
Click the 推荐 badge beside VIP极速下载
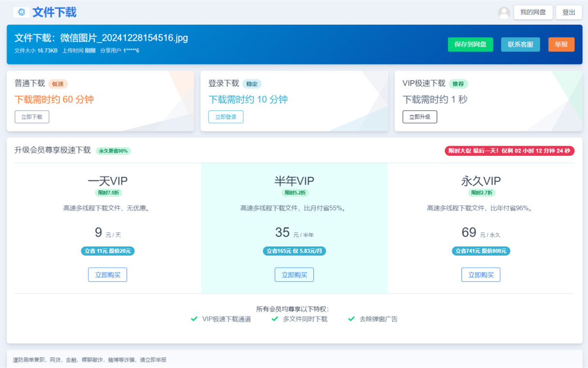(x=458, y=84)
